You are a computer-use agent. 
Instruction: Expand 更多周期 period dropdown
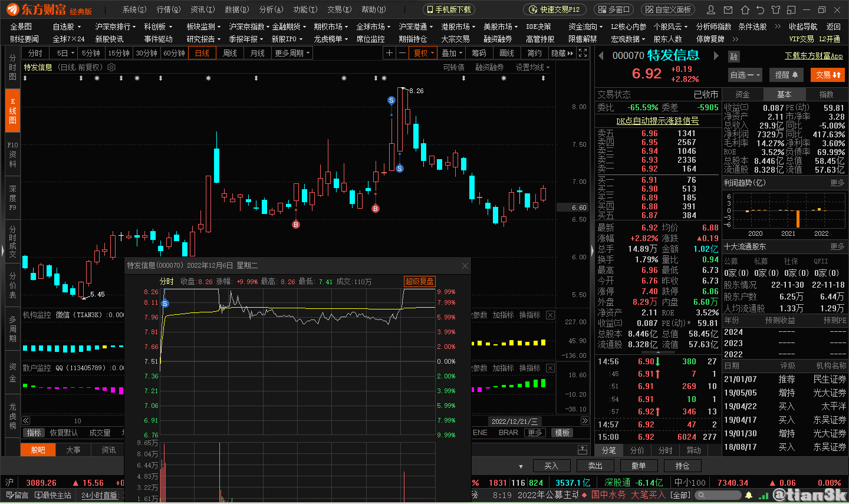[292, 53]
